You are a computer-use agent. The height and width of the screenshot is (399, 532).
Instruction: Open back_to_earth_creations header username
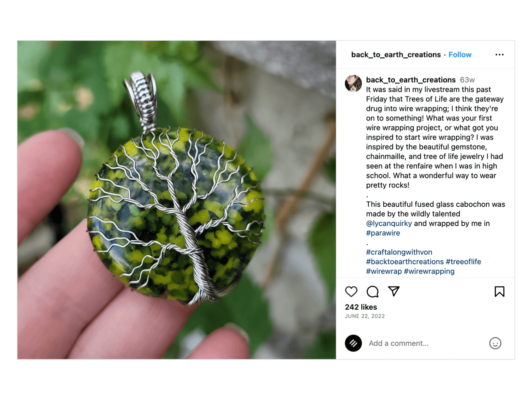pyautogui.click(x=396, y=55)
